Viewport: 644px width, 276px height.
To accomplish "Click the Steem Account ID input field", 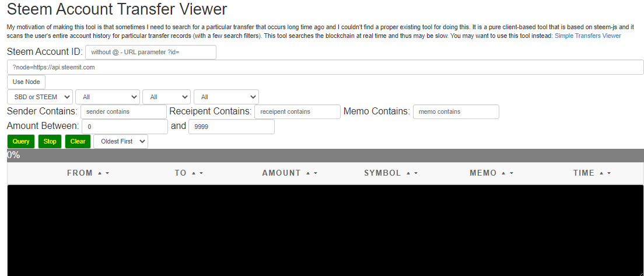I will (150, 52).
